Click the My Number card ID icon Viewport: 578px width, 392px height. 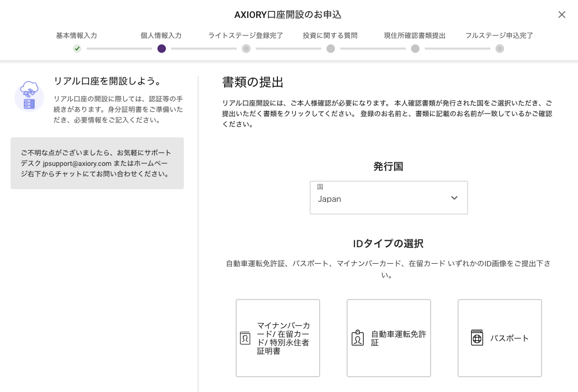tap(245, 338)
